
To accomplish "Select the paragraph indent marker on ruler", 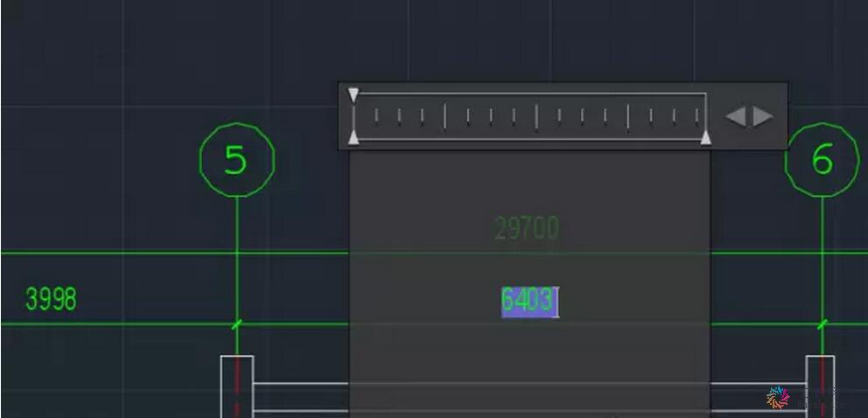I will (x=353, y=137).
